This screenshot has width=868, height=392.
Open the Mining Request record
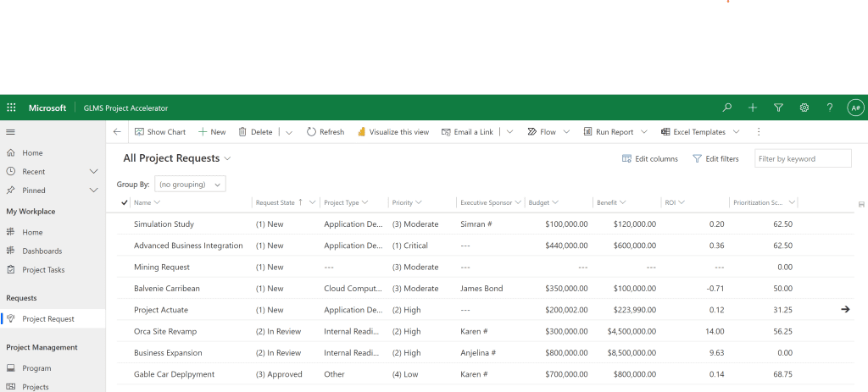tap(162, 267)
